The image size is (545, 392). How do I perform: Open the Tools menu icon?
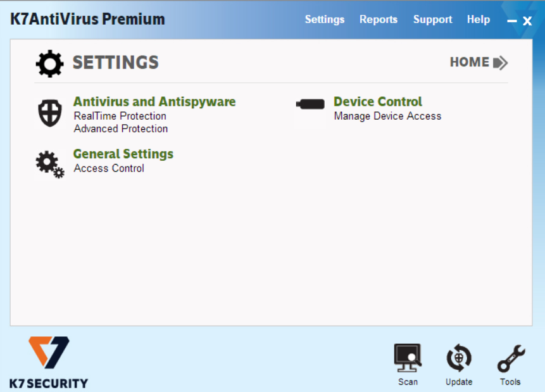pos(510,358)
